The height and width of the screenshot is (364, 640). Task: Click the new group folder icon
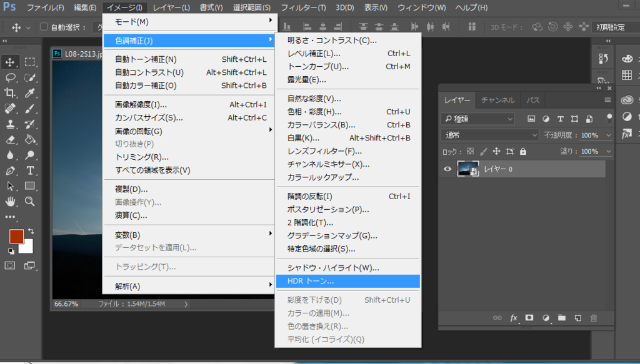coord(562,318)
